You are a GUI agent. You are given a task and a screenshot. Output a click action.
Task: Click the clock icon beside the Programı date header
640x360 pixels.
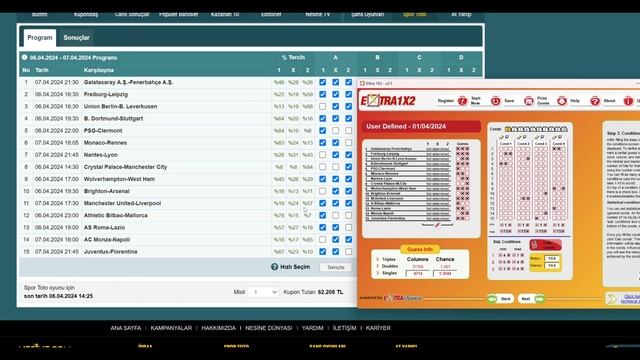point(24,58)
